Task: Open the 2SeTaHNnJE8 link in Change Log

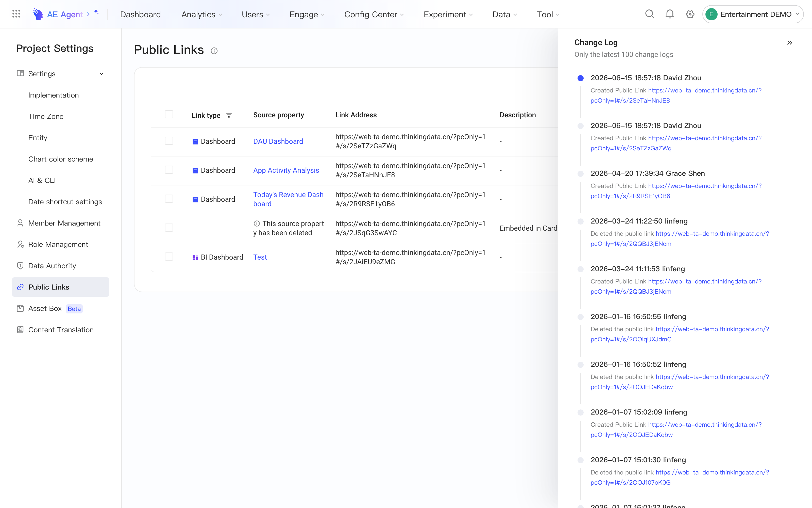Action: (676, 96)
